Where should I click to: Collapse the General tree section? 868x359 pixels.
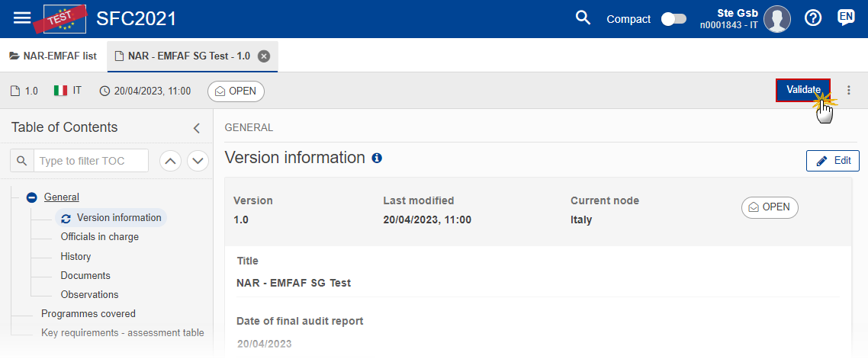coord(32,197)
